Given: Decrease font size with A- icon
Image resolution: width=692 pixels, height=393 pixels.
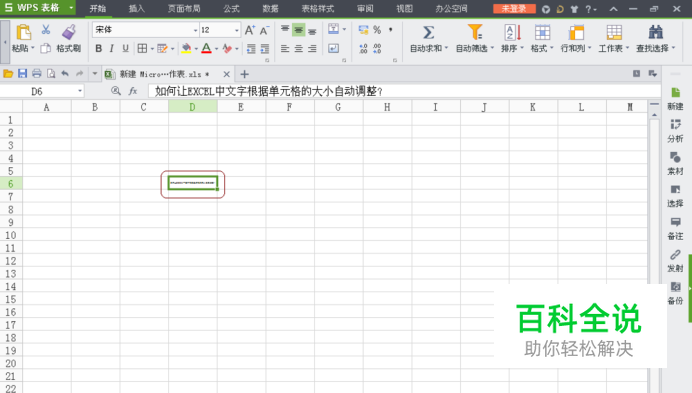Looking at the screenshot, I should [x=264, y=30].
